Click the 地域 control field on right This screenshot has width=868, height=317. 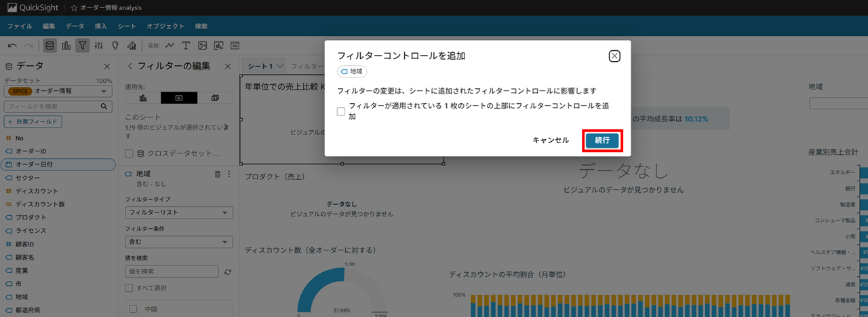pyautogui.click(x=838, y=103)
